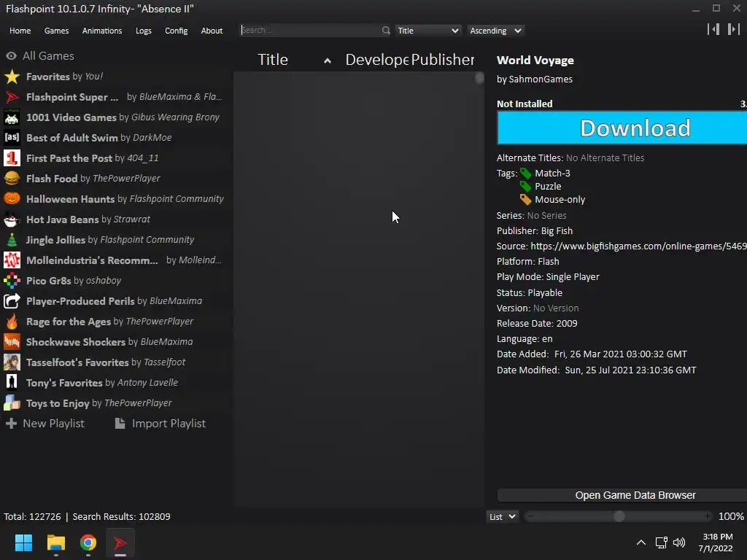The height and width of the screenshot is (560, 747).
Task: Click the Publisher value Big Fish
Action: (x=557, y=231)
